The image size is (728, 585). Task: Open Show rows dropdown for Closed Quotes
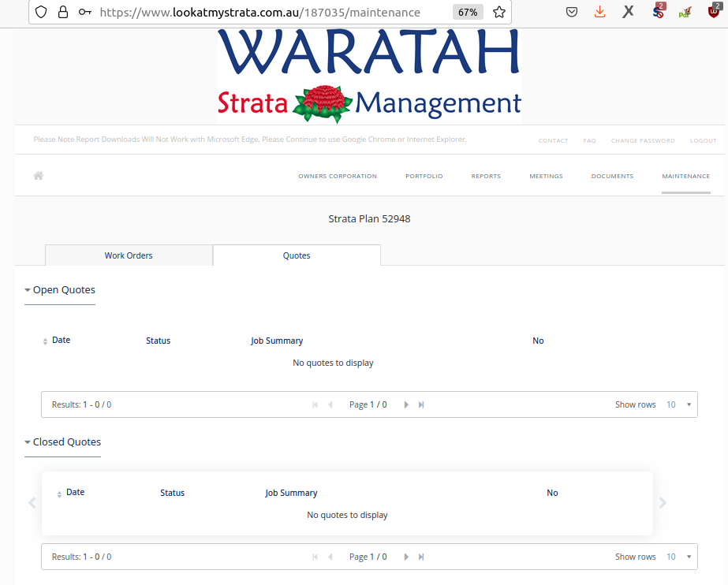[x=678, y=557]
